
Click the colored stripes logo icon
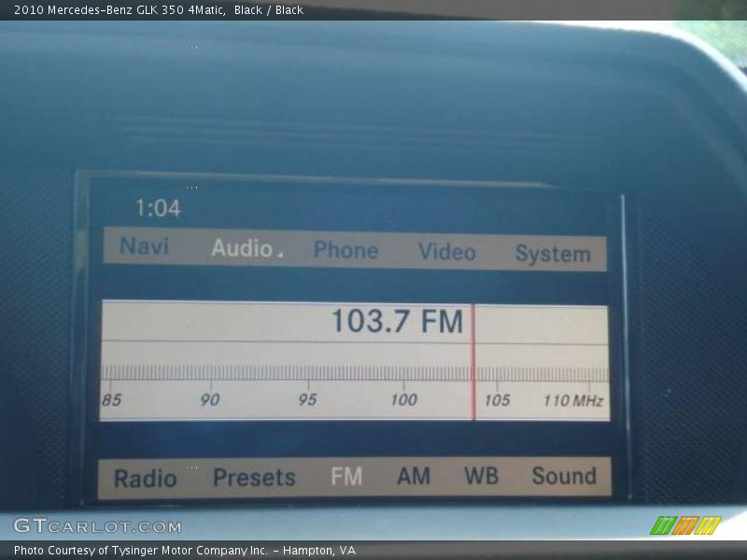tap(685, 525)
